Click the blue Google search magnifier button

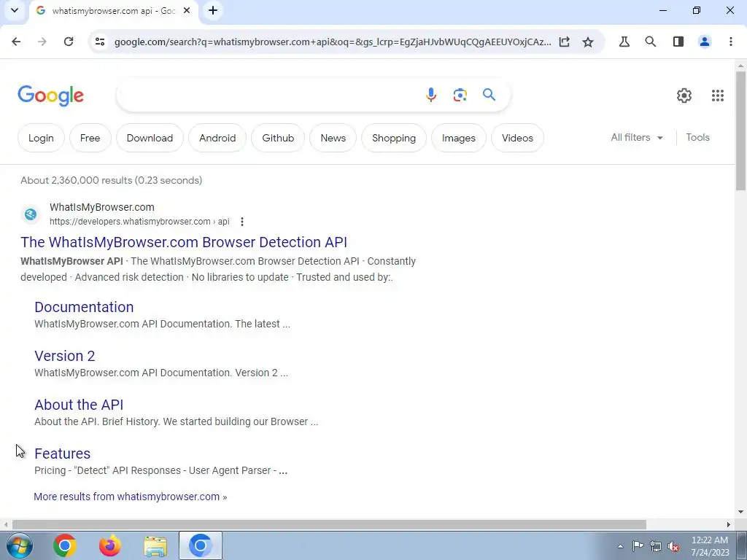(x=489, y=94)
